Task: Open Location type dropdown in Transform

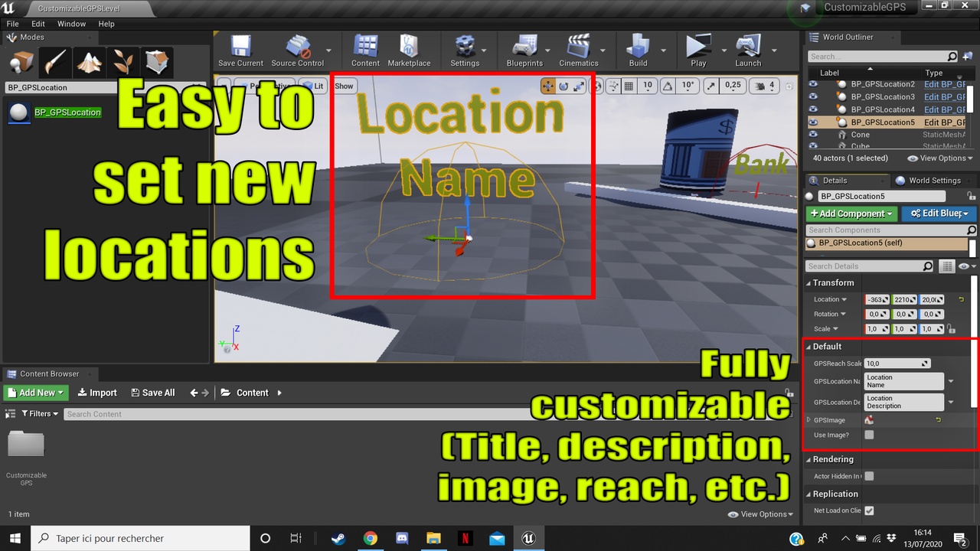Action: (x=831, y=299)
